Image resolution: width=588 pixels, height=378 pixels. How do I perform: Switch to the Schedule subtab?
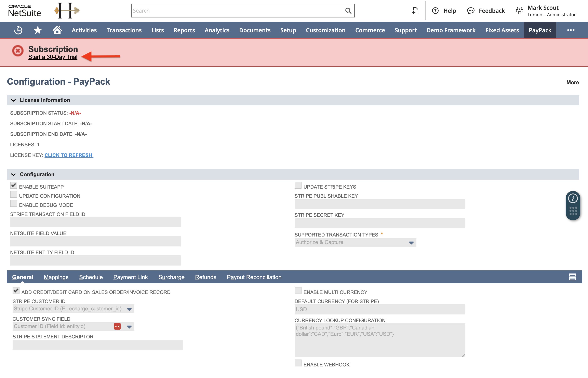click(x=91, y=277)
